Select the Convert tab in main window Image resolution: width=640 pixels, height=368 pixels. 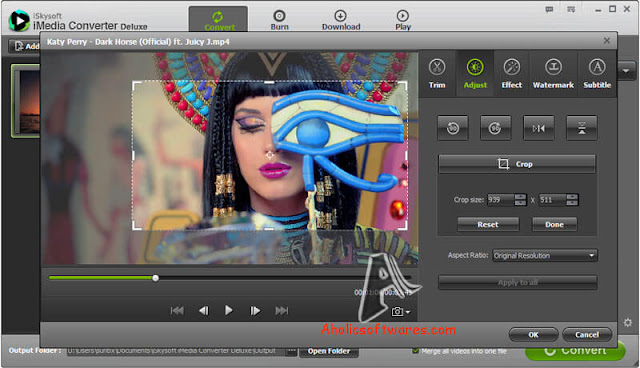tap(218, 20)
